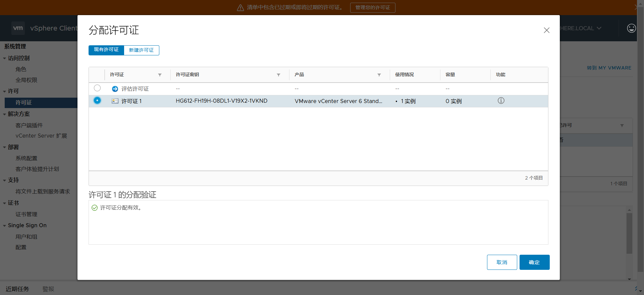
Task: Click the scrollbar down arrow in background panel
Action: coord(629,279)
